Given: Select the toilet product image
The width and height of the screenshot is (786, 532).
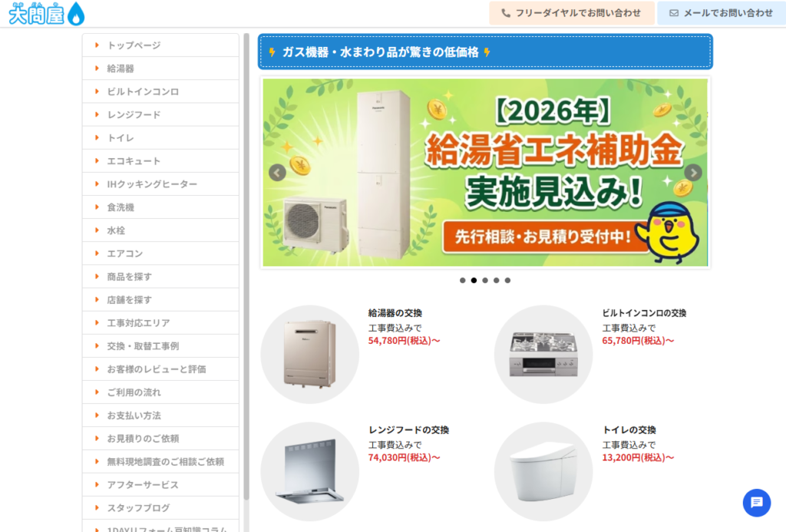Looking at the screenshot, I should (543, 471).
